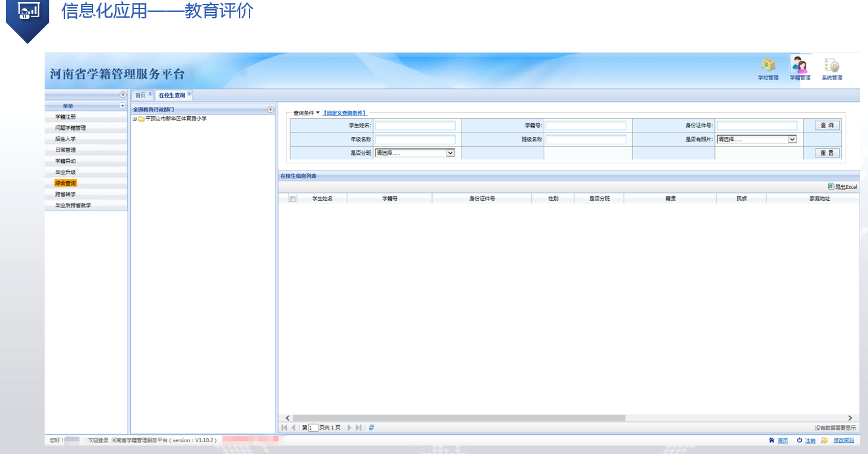
Task: Click the 学籍管理 people icon
Action: (x=800, y=66)
